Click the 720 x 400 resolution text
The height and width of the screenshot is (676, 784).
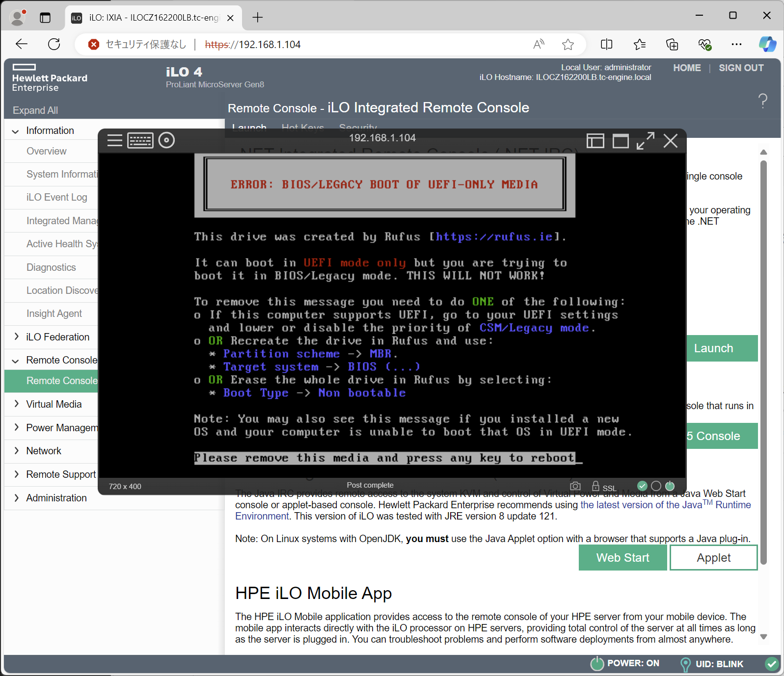[125, 487]
